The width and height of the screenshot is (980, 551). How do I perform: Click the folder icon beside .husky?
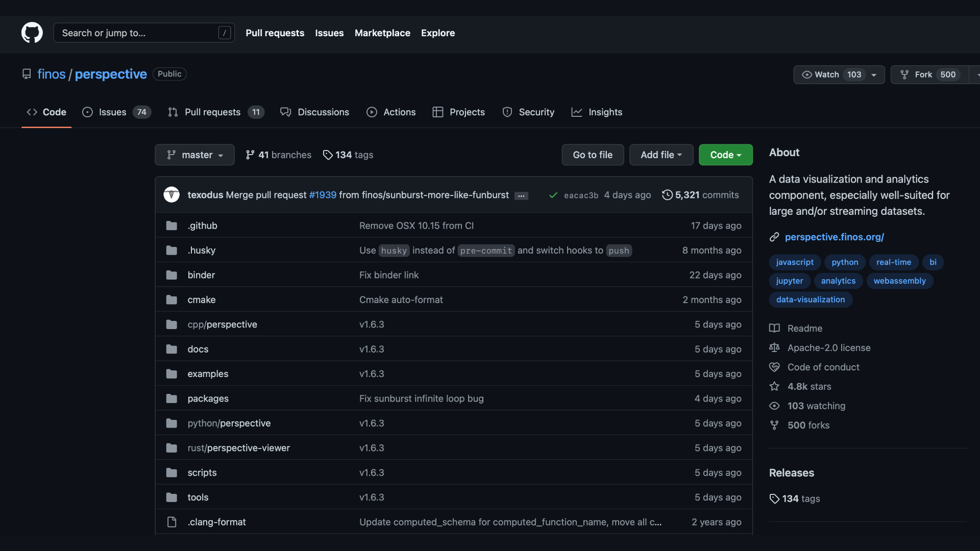click(171, 251)
